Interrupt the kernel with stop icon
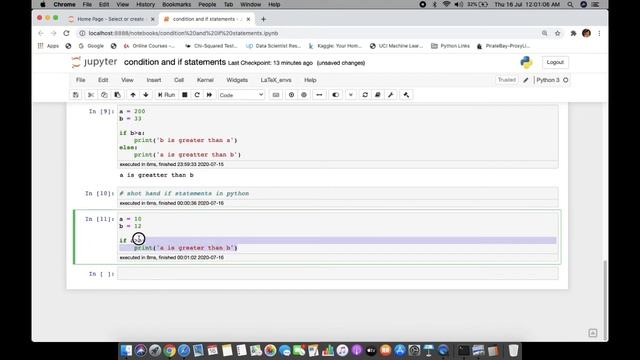This screenshot has width=640, height=360. 184,95
